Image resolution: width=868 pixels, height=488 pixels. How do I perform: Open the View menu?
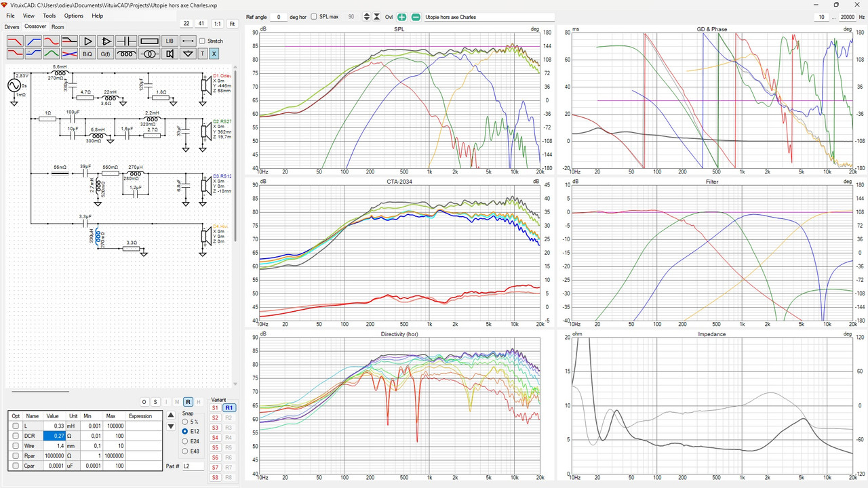tap(28, 16)
